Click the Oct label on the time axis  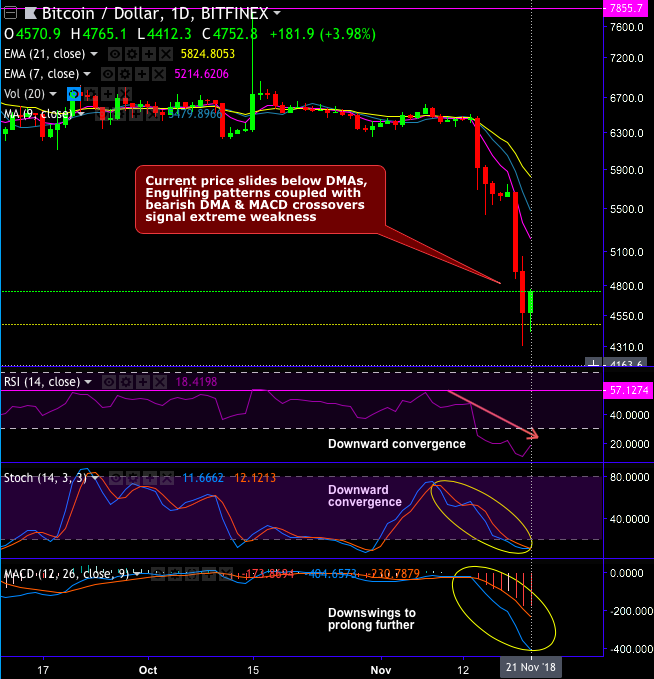(148, 670)
